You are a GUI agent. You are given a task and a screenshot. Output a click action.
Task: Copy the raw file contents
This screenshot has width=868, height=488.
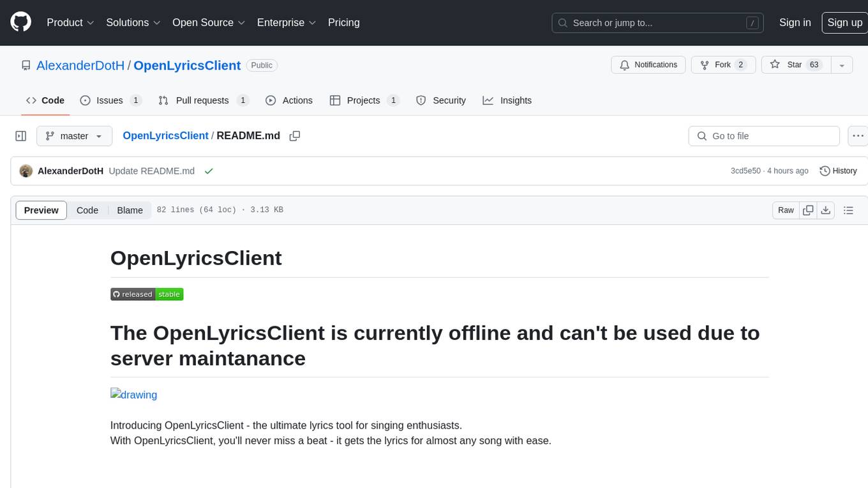click(x=809, y=210)
